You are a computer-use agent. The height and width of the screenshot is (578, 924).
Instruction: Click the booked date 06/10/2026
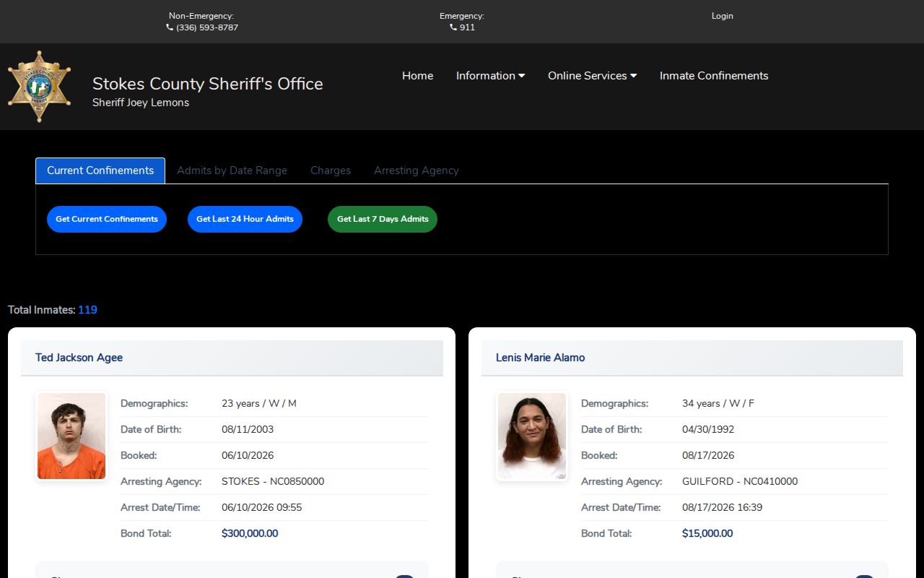[248, 455]
